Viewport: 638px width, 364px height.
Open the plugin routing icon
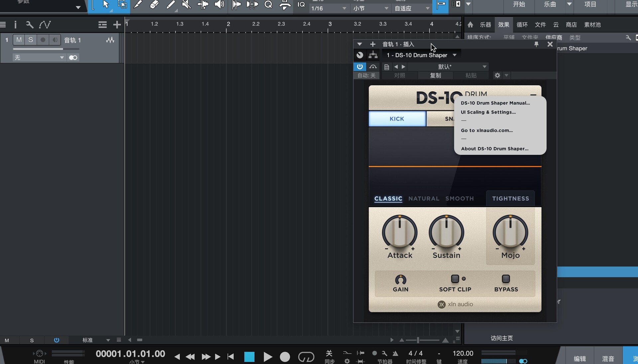(373, 55)
